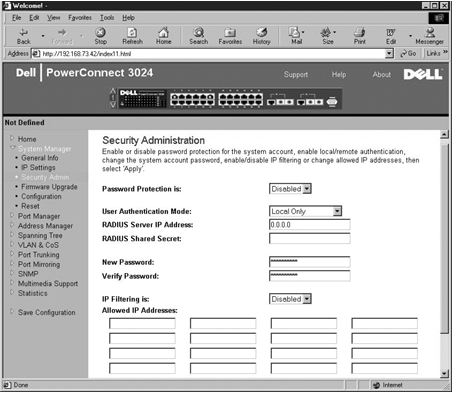462x402 pixels.
Task: Click the Help link in banner
Action: point(339,74)
